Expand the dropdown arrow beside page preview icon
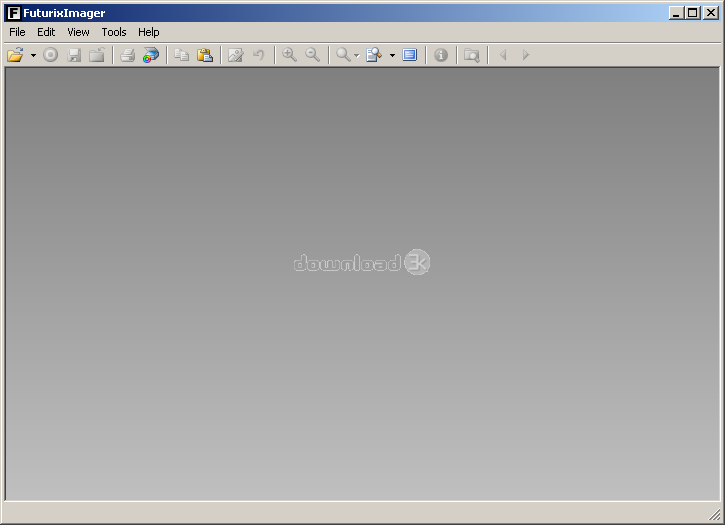This screenshot has height=525, width=725. pyautogui.click(x=392, y=56)
